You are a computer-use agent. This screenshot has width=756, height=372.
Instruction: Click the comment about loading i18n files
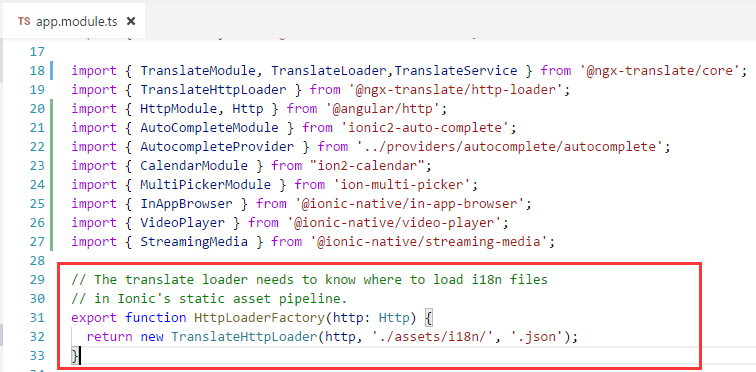[310, 279]
